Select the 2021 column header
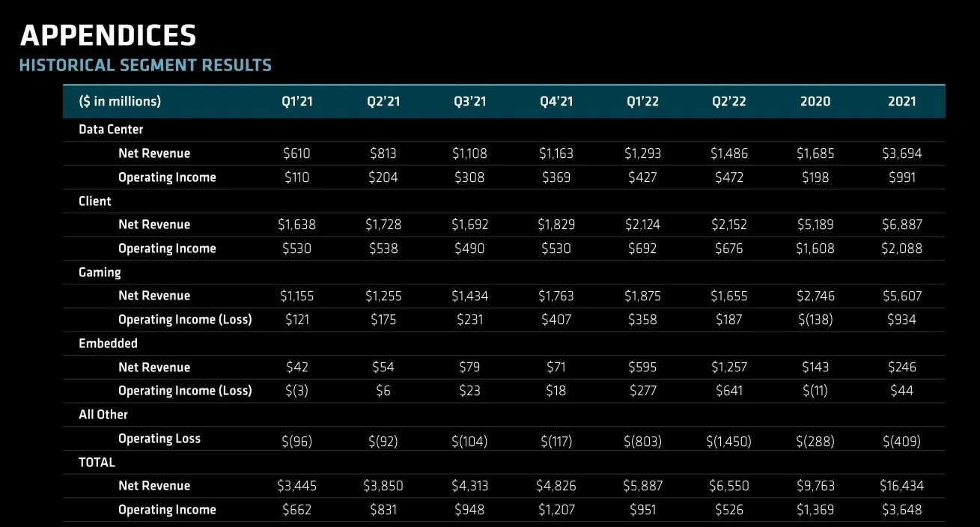This screenshot has width=980, height=527. [901, 102]
